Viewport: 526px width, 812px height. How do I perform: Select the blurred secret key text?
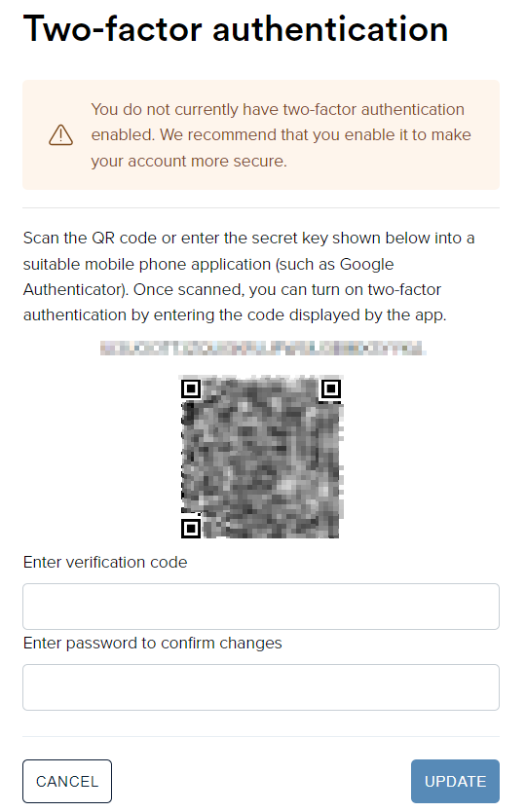tap(263, 348)
